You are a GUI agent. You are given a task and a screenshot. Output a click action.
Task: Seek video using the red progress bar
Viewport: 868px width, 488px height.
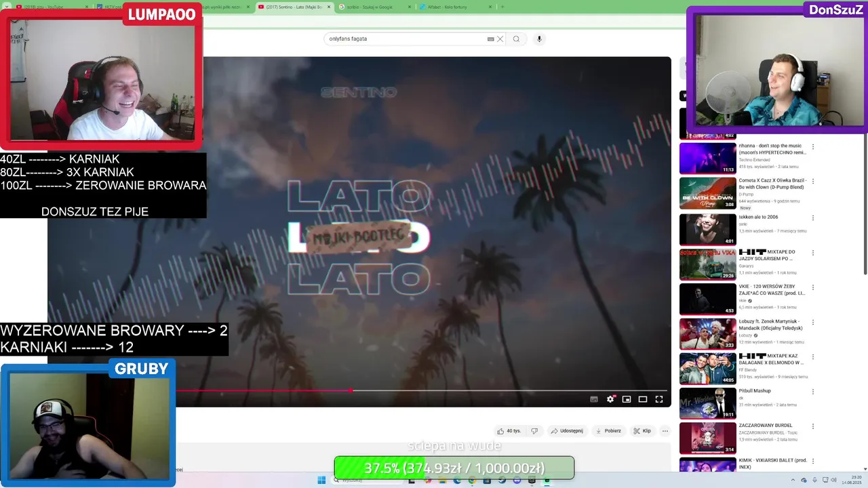point(420,390)
